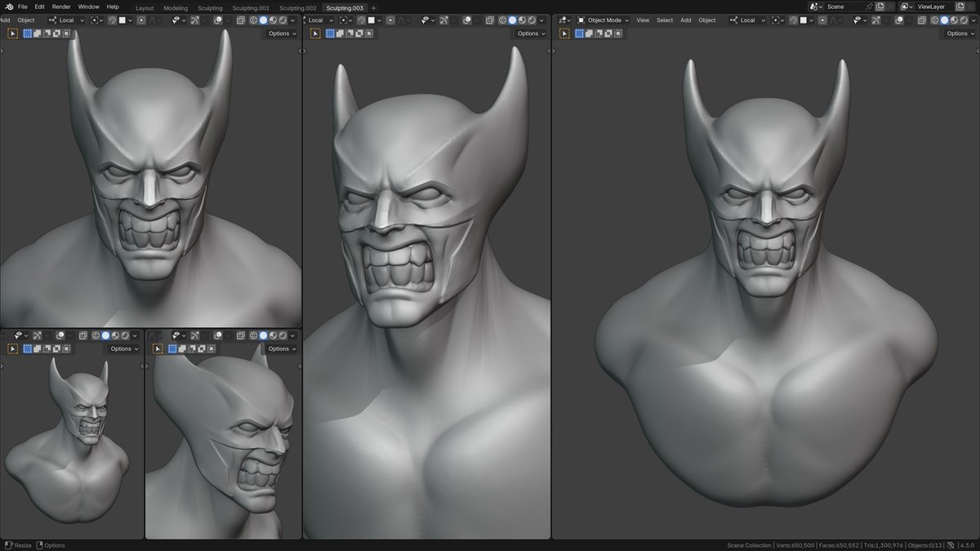This screenshot has height=551, width=980.
Task: Toggle snapping magnet in the Object Mode viewport header
Action: [793, 20]
